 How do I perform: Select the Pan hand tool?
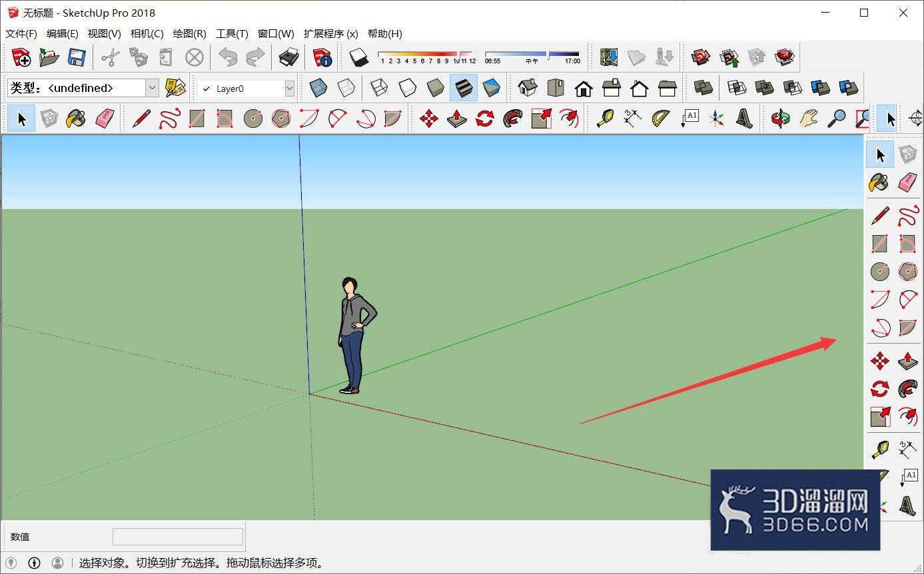tap(808, 119)
